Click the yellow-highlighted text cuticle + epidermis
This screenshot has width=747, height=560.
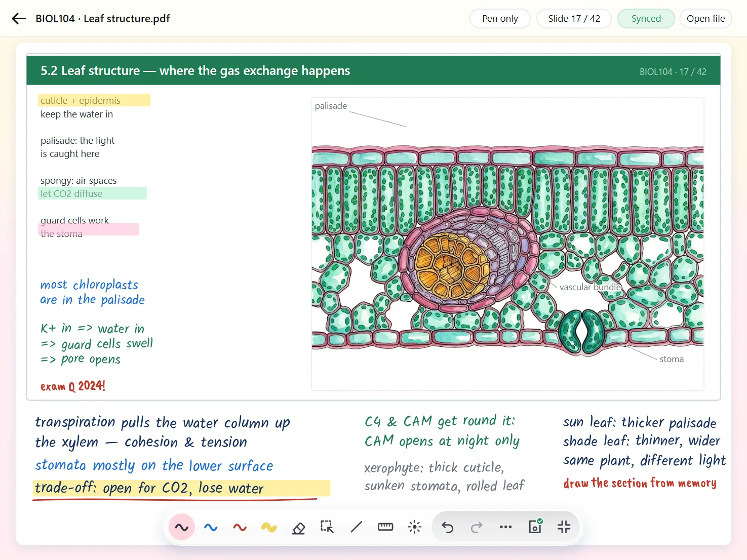coord(81,100)
